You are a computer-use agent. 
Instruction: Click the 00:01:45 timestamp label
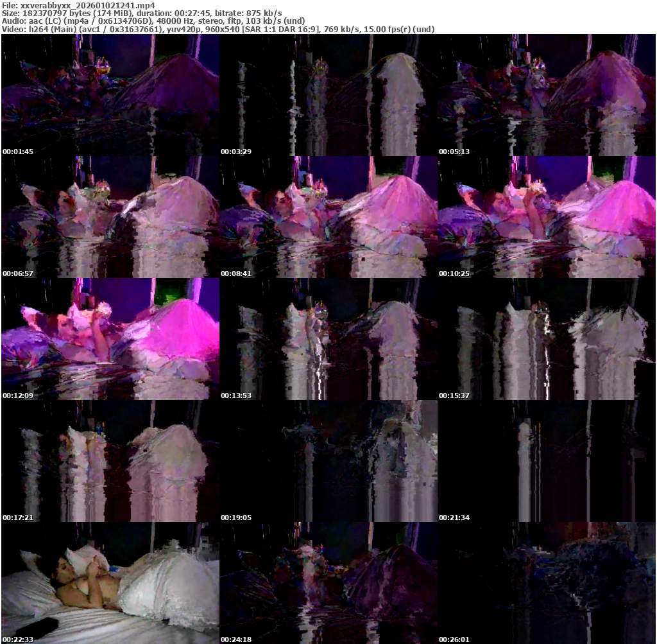[x=18, y=152]
